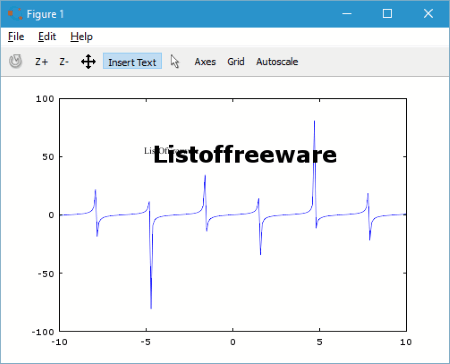Click the Autoscale button
Image resolution: width=450 pixels, height=364 pixels.
277,62
